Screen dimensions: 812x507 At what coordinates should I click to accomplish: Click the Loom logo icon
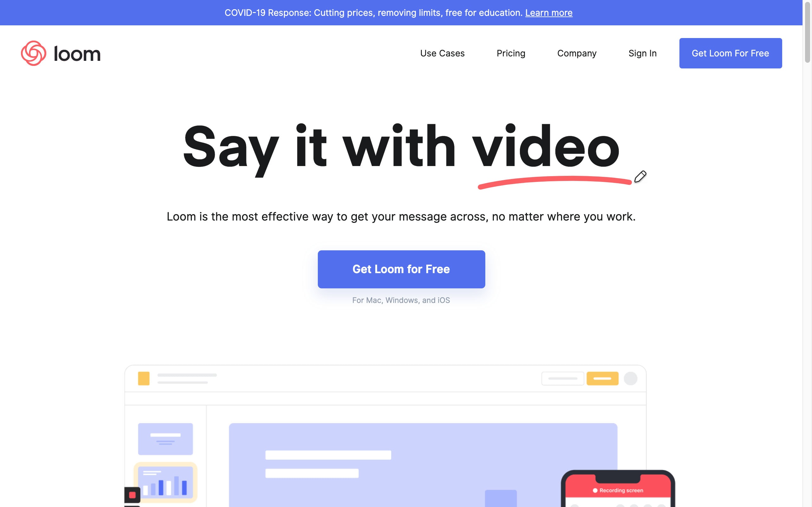click(33, 53)
